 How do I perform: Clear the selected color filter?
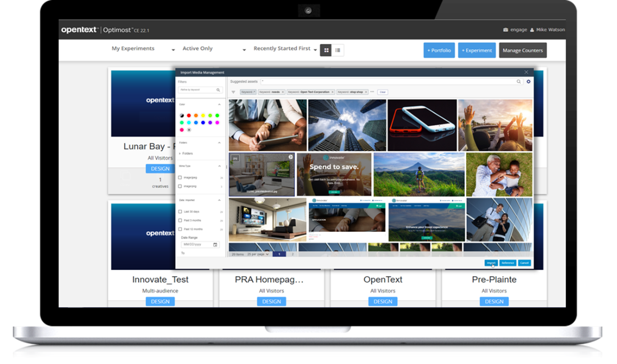[x=189, y=130]
